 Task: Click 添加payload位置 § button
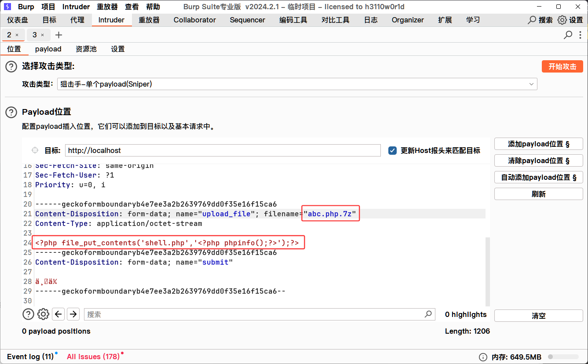(x=539, y=144)
